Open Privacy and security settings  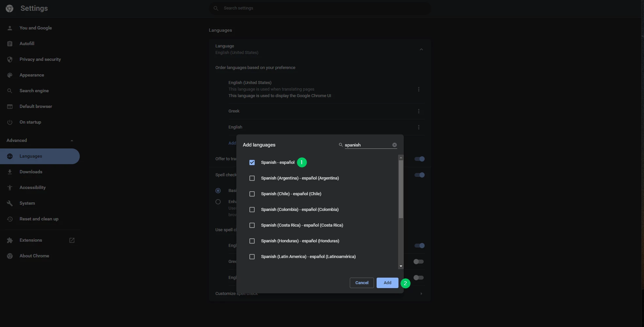(40, 60)
